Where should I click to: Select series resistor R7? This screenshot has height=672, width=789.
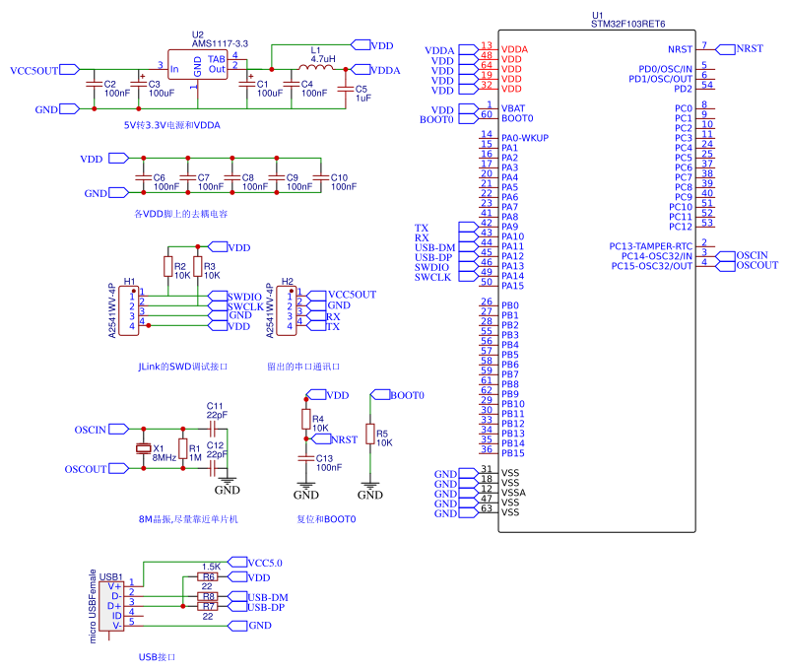pos(208,607)
